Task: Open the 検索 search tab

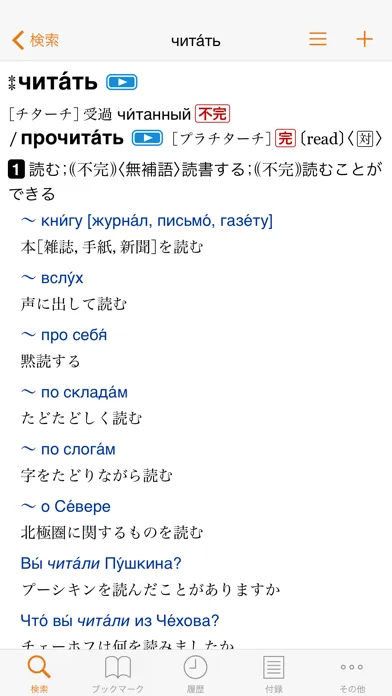Action: [39, 673]
